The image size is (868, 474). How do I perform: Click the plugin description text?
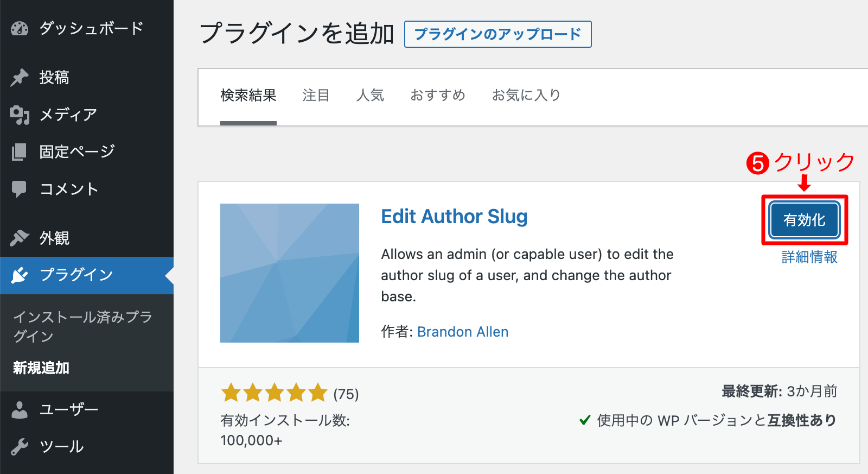(527, 275)
